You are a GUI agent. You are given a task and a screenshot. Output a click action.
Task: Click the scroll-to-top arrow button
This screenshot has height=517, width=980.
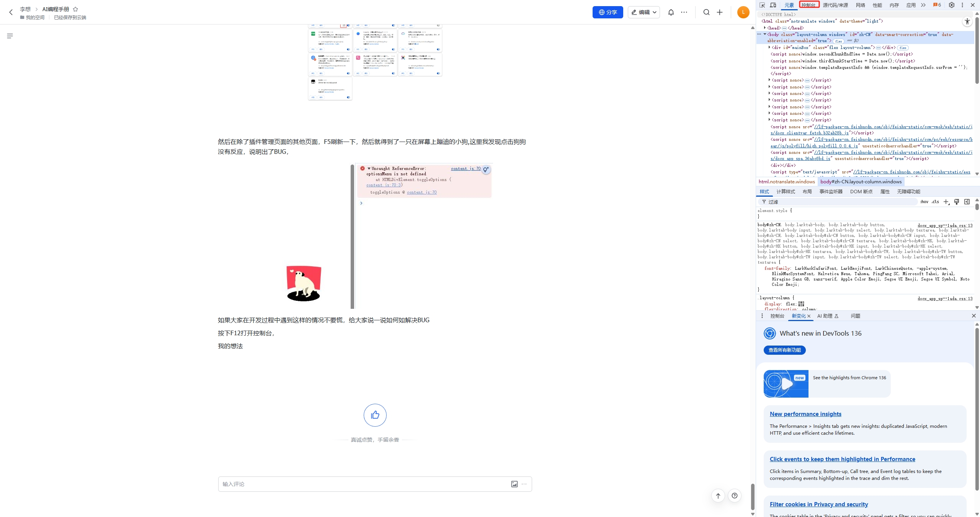coord(718,496)
